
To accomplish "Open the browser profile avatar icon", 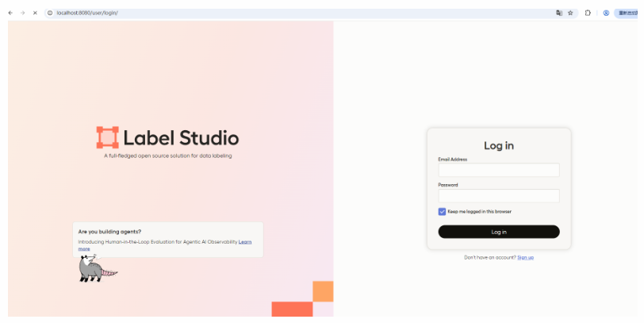I will click(606, 13).
